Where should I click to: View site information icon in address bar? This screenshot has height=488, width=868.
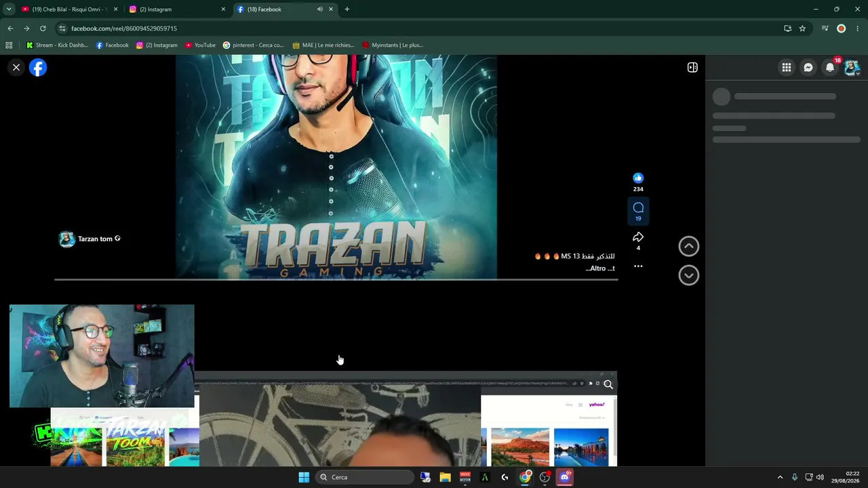pyautogui.click(x=62, y=28)
